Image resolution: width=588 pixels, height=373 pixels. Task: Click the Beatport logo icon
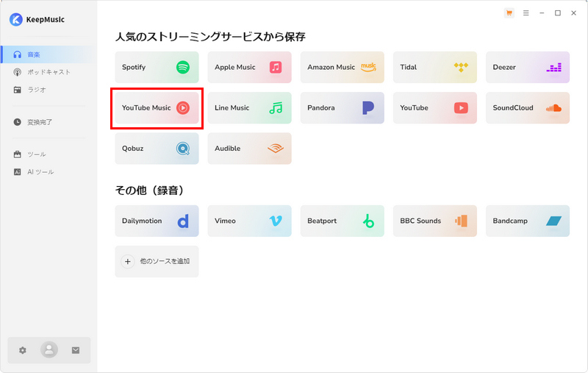click(368, 221)
